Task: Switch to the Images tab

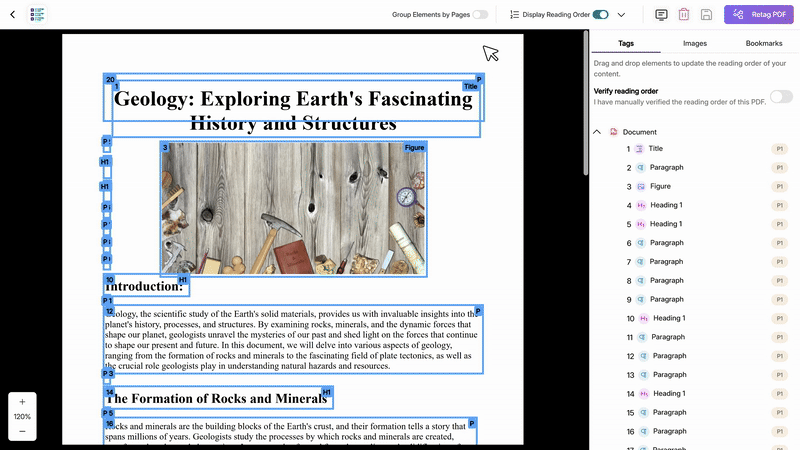Action: coord(694,44)
